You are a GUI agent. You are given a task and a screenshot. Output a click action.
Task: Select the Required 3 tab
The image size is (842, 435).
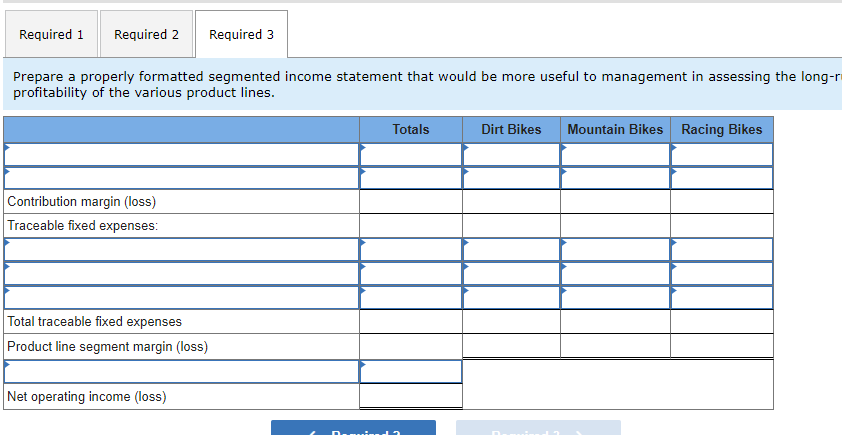pos(241,34)
